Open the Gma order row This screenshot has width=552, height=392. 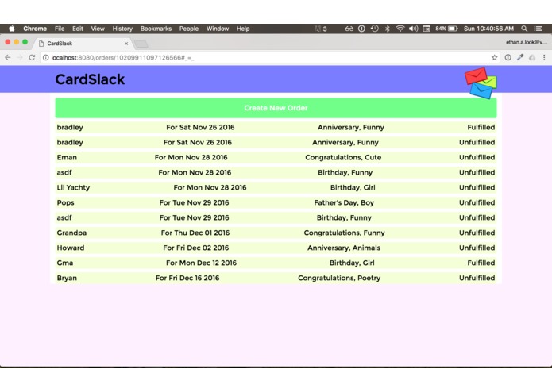[276, 263]
